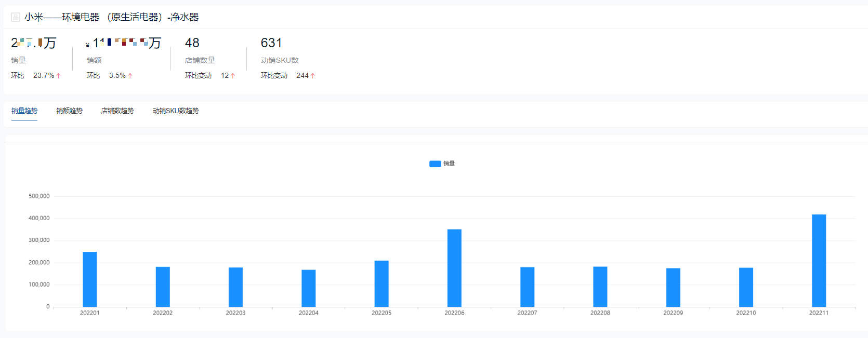Click the up arrow next to 244
Viewport: 868px width, 338px height.
coord(313,76)
